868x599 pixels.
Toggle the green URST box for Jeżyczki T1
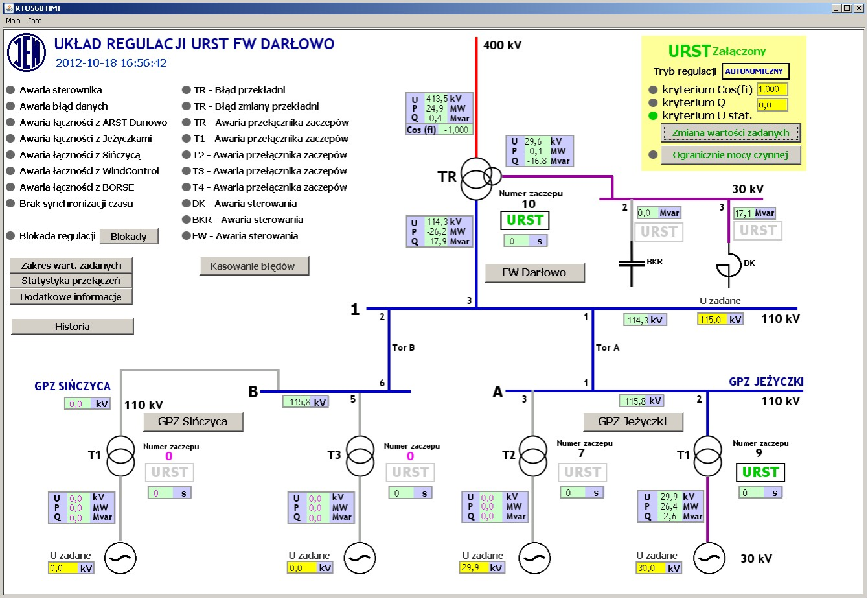pos(760,473)
